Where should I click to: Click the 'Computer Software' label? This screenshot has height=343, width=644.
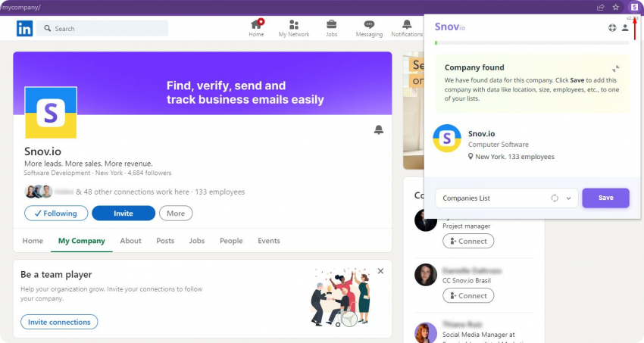(x=499, y=145)
